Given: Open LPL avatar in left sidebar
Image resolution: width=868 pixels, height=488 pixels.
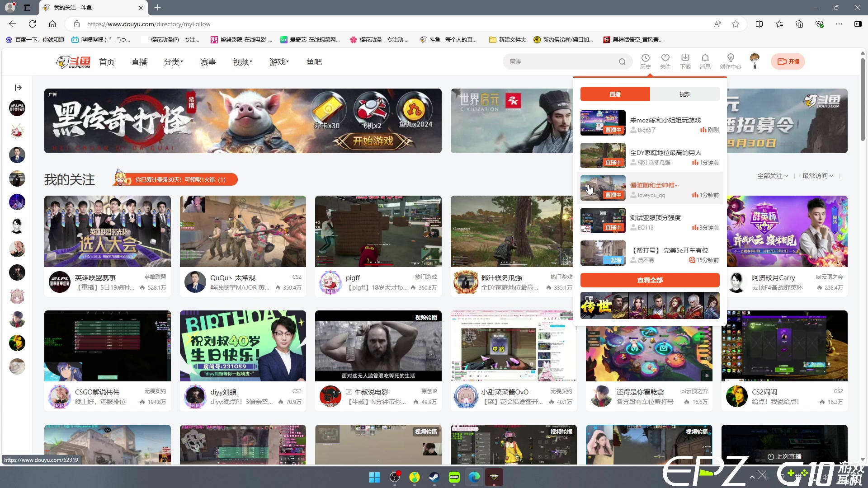Looking at the screenshot, I should click(x=17, y=108).
